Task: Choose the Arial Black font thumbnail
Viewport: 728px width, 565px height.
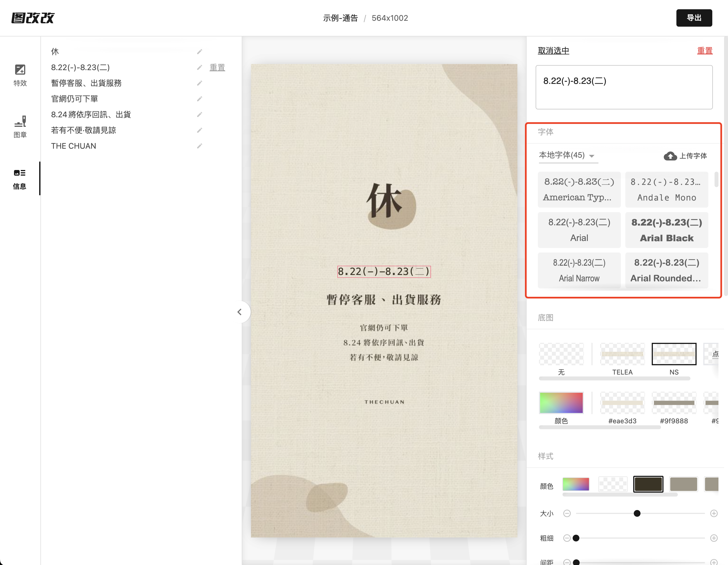Action: [x=666, y=230]
